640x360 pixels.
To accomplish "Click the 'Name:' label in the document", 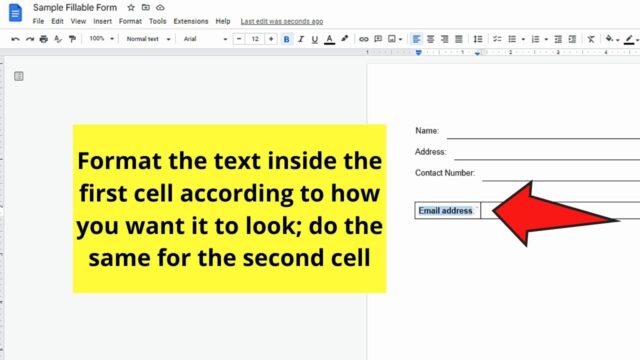I will [427, 131].
